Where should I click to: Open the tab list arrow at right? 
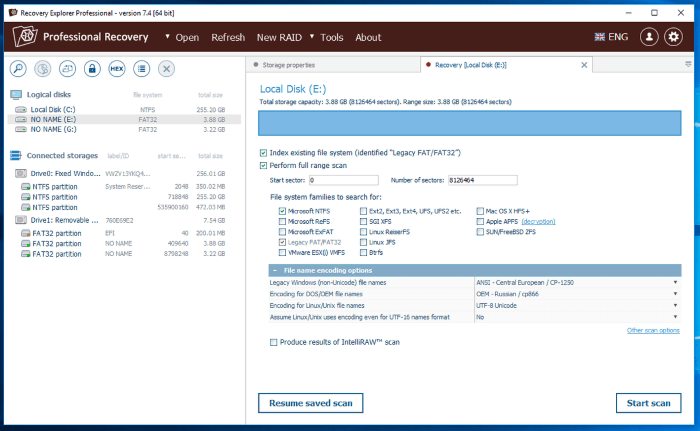[x=688, y=65]
